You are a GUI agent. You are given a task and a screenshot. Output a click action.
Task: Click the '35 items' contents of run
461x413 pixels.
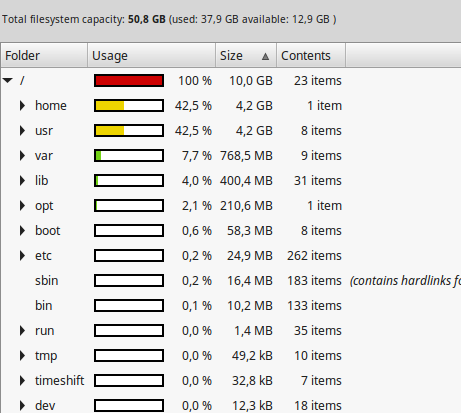point(318,331)
